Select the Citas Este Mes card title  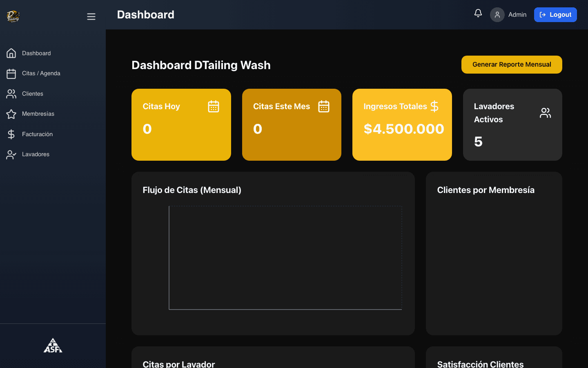[x=281, y=106]
